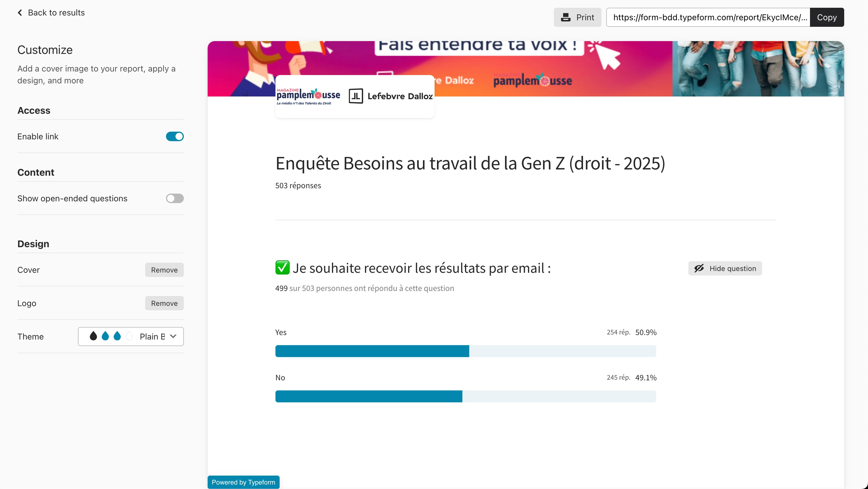Click the back arrow icon
This screenshot has width=868, height=489.
click(20, 13)
